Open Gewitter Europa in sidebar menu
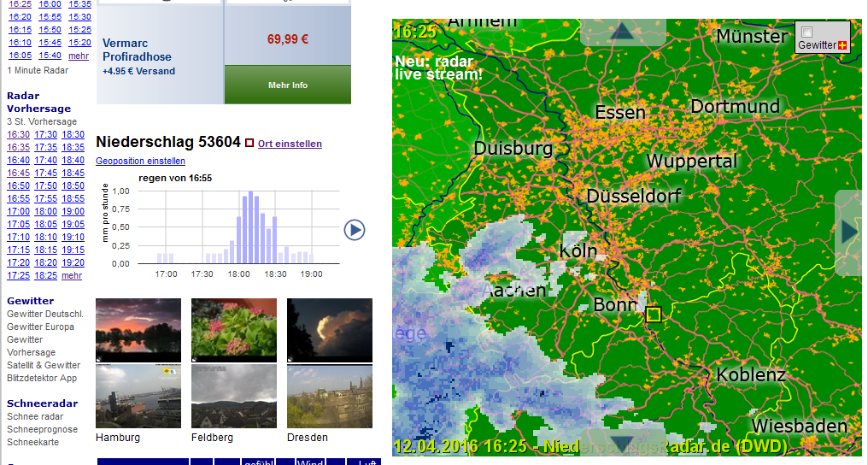 (40, 327)
